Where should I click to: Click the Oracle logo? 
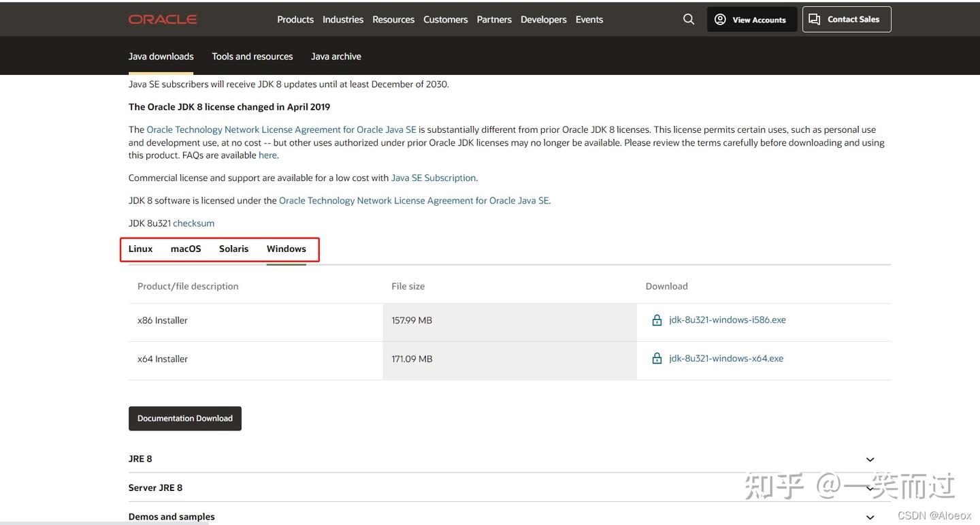click(x=162, y=18)
